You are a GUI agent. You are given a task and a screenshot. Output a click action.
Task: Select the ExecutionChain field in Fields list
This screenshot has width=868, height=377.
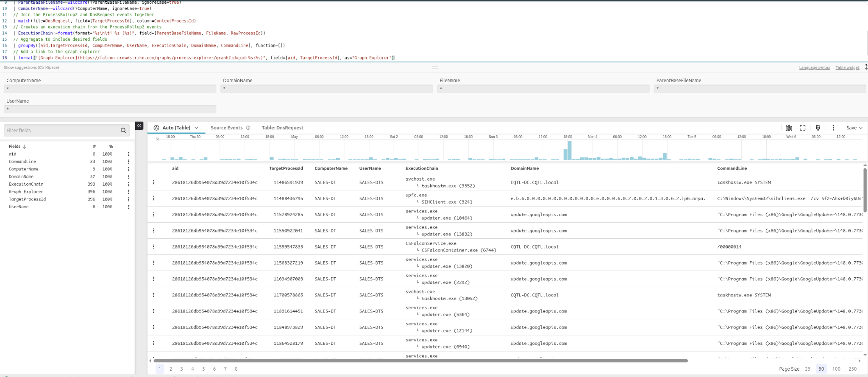coord(26,184)
